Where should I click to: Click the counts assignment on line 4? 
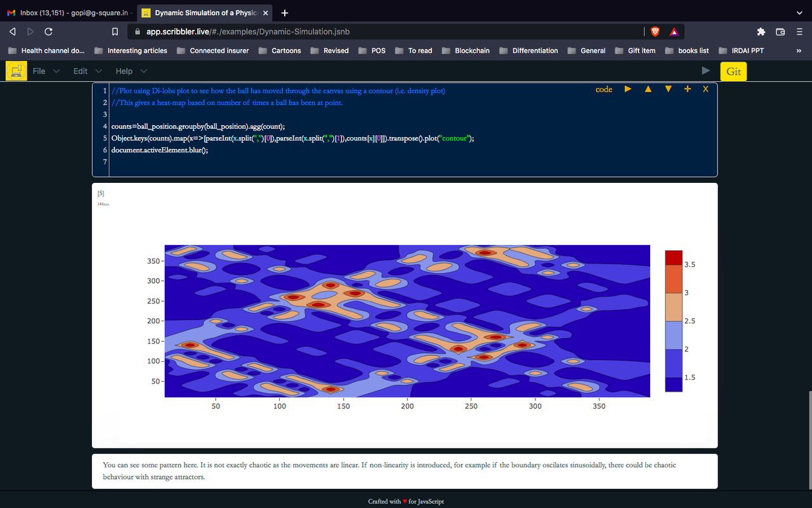pos(198,126)
